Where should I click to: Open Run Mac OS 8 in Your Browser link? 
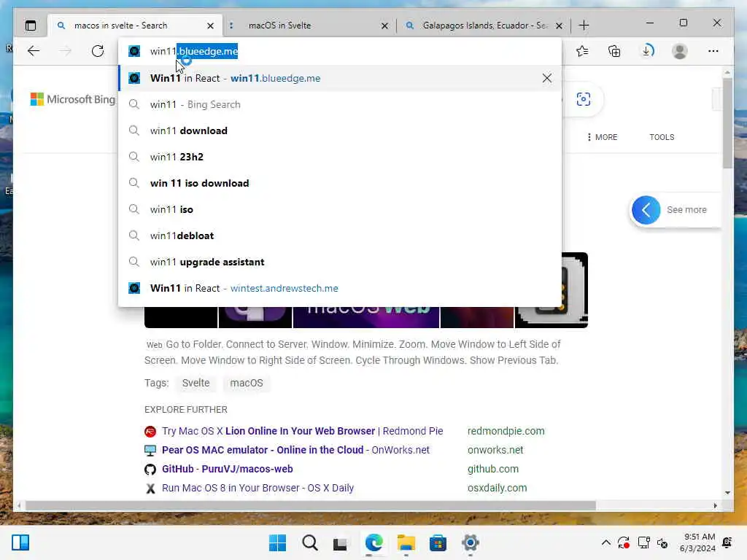(258, 488)
